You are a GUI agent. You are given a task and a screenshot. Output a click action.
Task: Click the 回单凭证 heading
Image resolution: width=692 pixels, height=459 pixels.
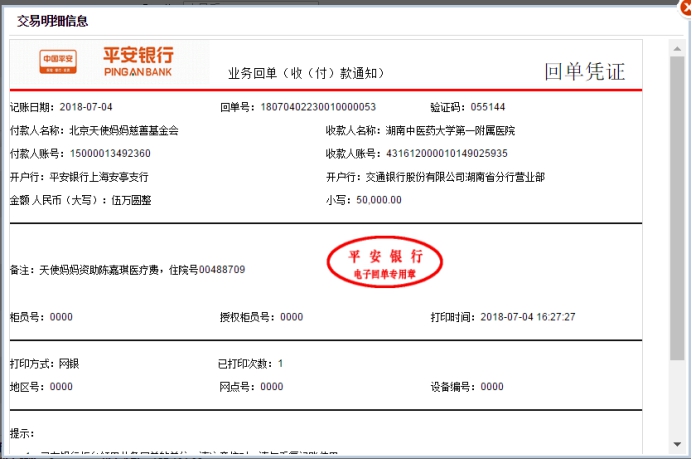click(x=585, y=71)
